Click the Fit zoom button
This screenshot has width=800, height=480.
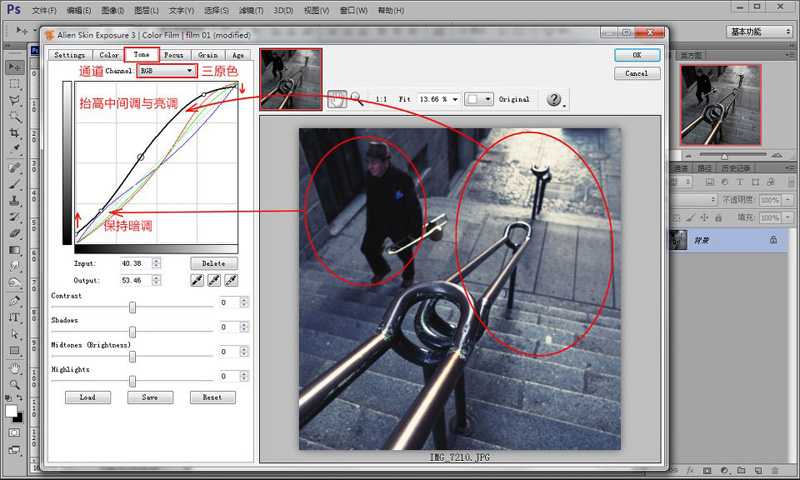tap(405, 99)
